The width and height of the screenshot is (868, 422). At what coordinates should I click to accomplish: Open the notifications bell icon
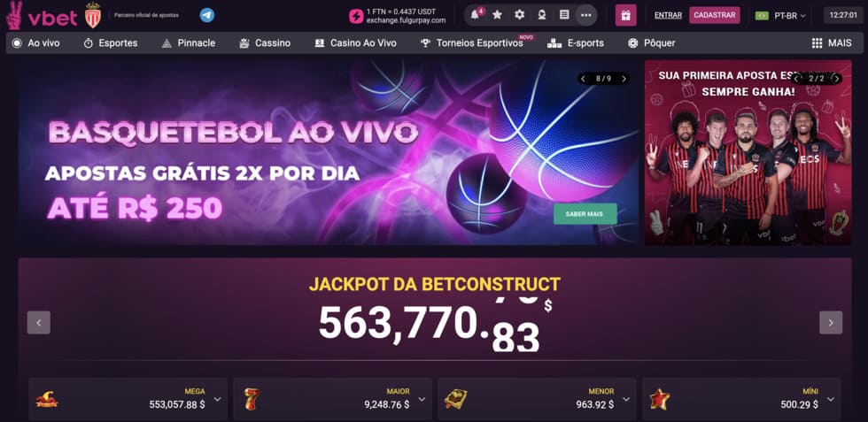475,15
